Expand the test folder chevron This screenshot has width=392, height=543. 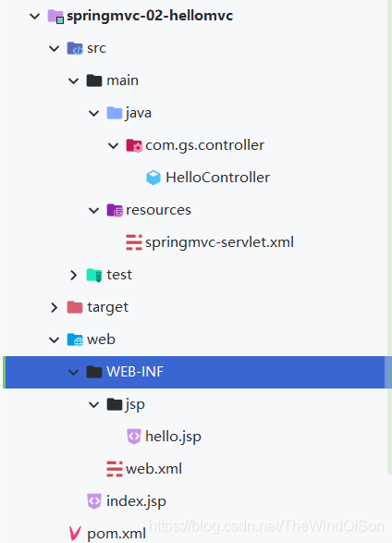point(73,275)
